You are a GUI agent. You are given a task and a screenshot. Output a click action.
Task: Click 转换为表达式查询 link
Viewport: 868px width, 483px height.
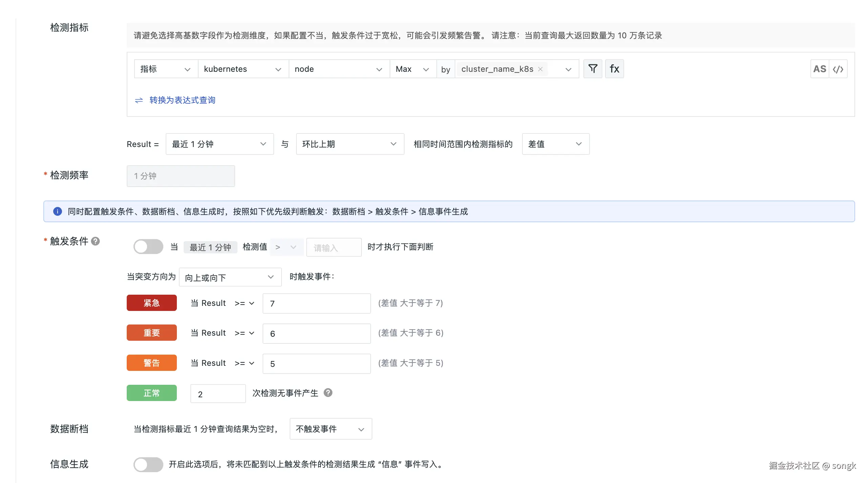click(182, 100)
